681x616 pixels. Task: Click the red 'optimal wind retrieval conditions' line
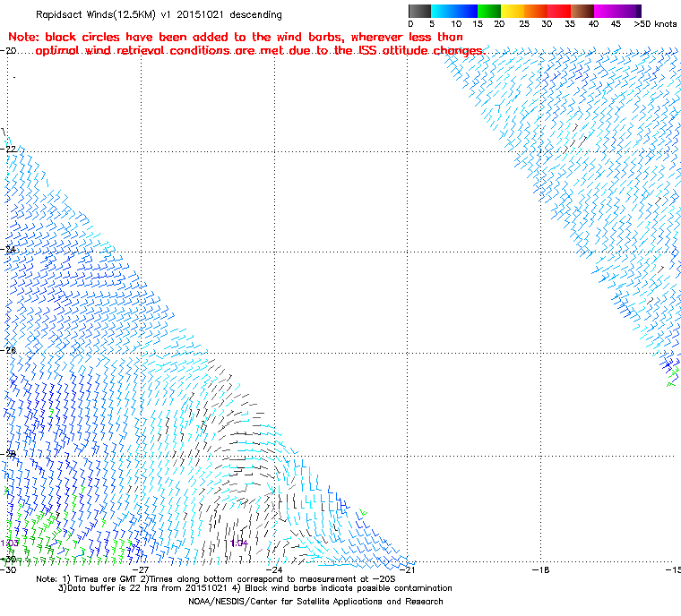point(259,51)
